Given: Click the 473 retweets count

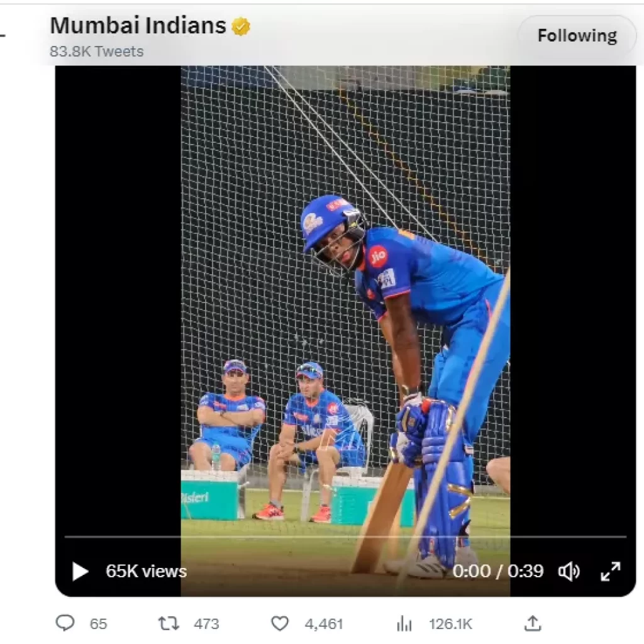Looking at the screenshot, I should click(x=206, y=624).
